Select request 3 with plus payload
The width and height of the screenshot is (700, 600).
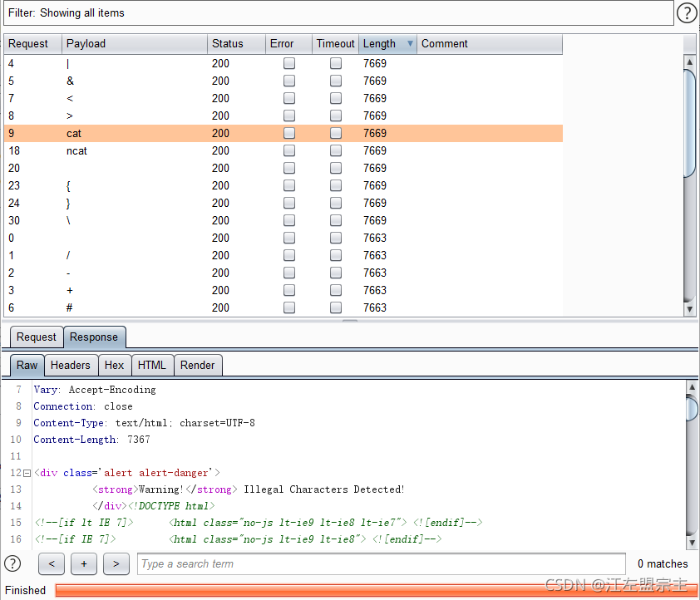283,290
